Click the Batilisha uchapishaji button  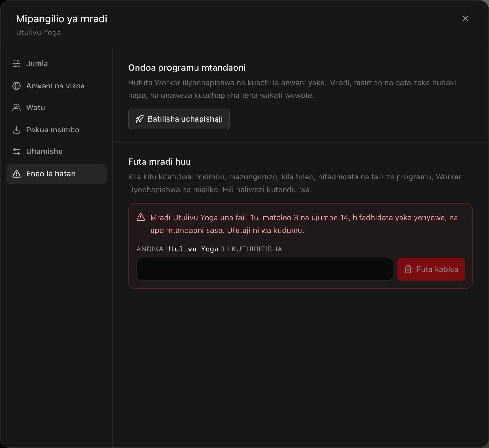179,119
